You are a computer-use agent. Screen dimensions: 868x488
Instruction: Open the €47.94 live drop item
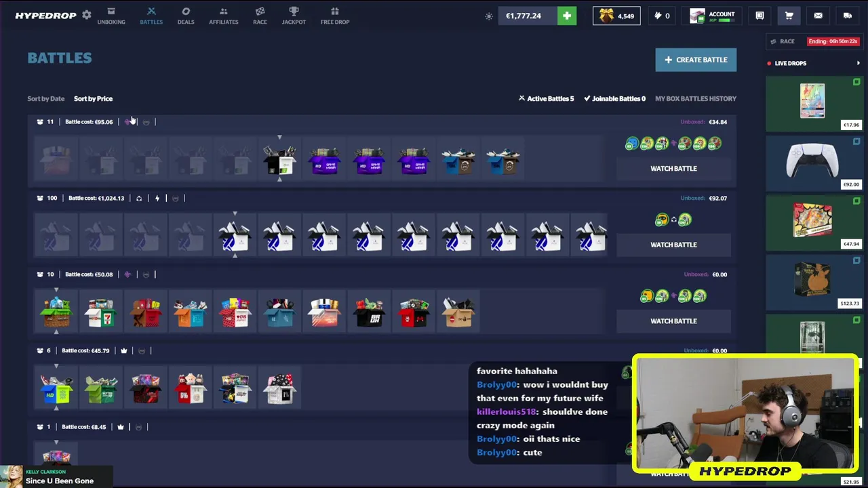point(813,223)
